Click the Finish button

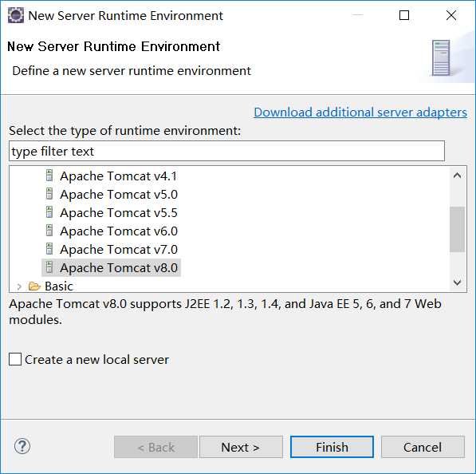tap(332, 447)
